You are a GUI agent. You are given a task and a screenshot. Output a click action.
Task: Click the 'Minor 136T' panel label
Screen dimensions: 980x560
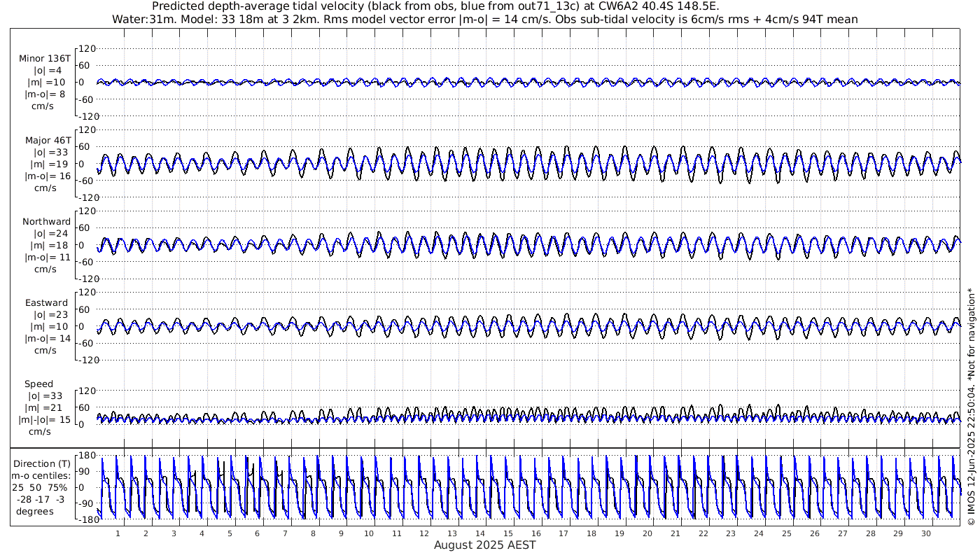click(x=45, y=59)
